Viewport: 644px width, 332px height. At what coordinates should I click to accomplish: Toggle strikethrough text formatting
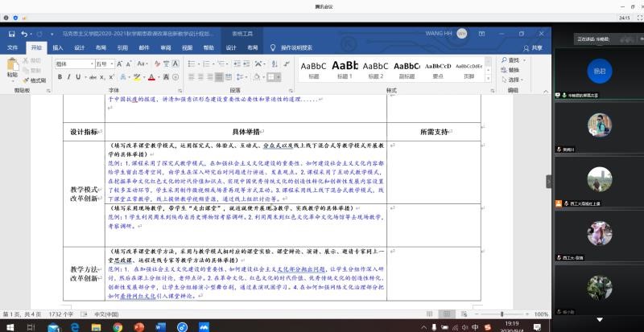[x=93, y=77]
